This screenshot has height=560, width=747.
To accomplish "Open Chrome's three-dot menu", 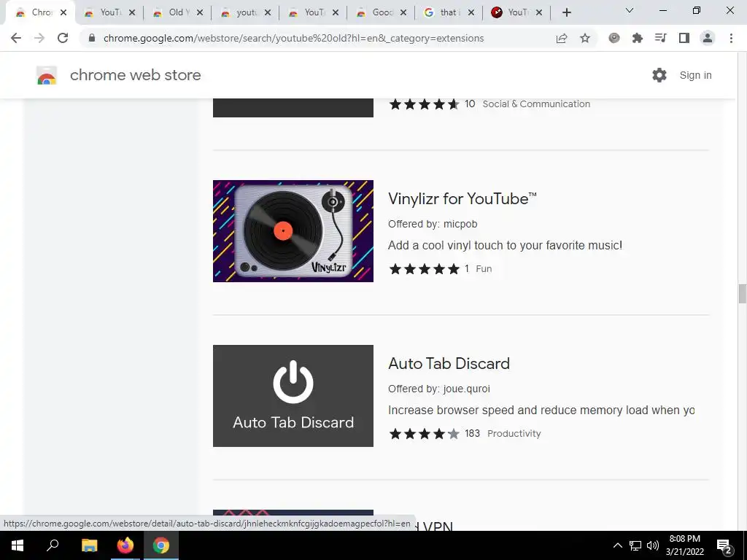I will (x=731, y=38).
